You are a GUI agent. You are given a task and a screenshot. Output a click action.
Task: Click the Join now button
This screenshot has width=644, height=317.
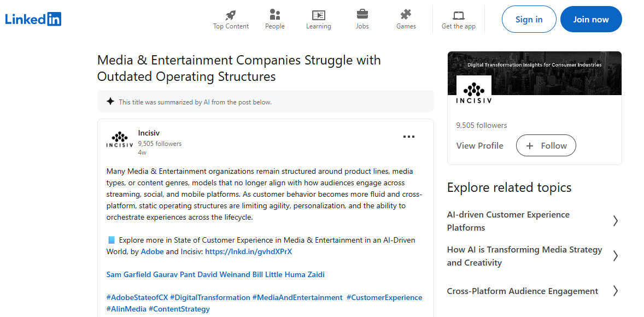tap(591, 19)
